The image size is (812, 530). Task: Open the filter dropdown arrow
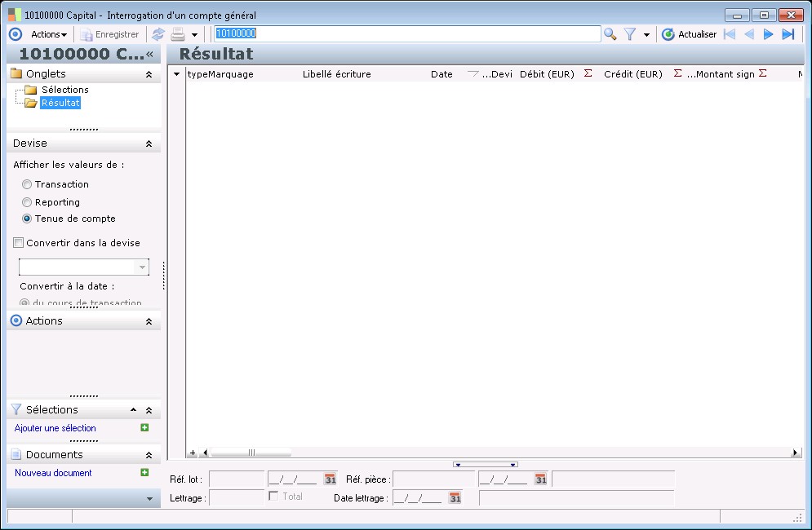click(647, 35)
